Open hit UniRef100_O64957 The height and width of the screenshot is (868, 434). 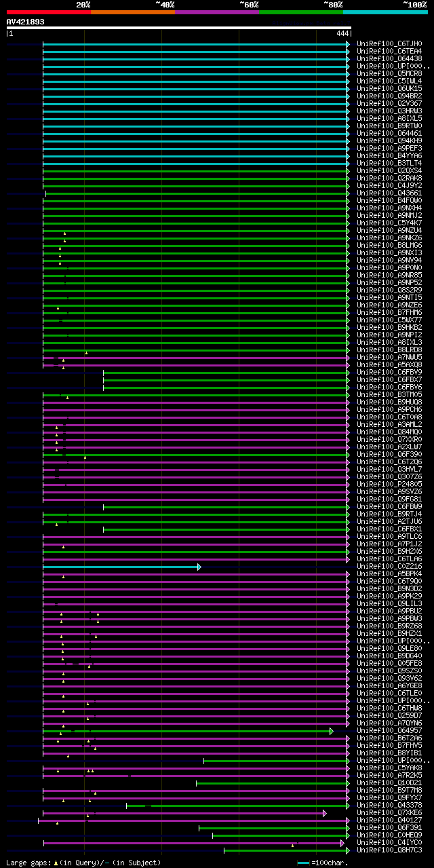tap(389, 730)
